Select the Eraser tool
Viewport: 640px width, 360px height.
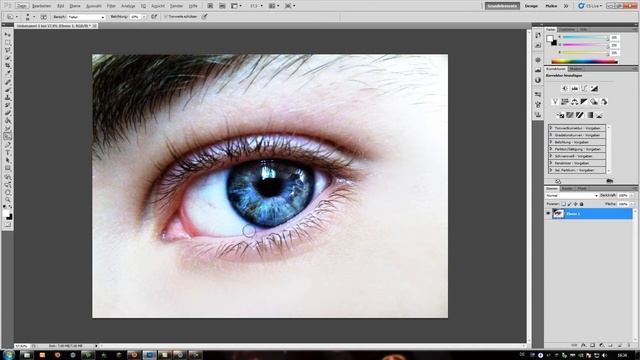click(x=8, y=113)
